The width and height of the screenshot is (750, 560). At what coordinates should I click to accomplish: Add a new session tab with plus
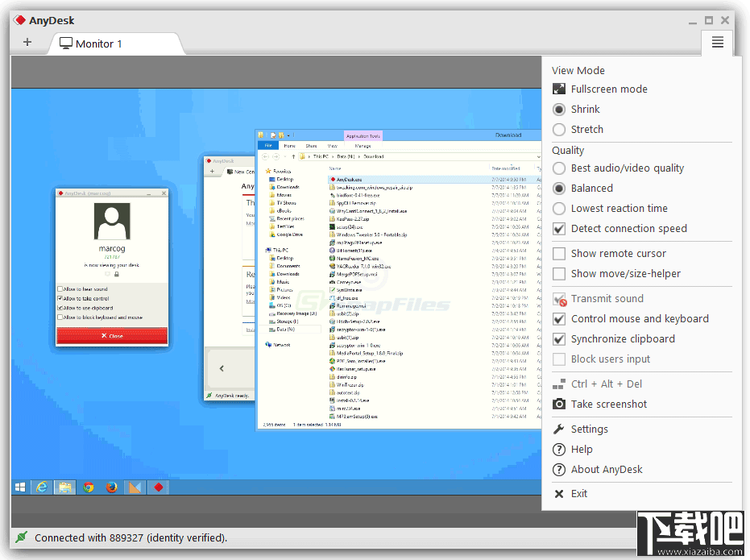coord(27,42)
